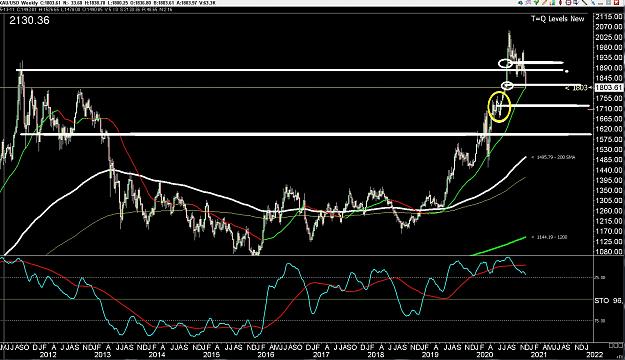Select the black diagonal line drawing tool
Screen dimensions: 625x360
(x=584, y=2)
